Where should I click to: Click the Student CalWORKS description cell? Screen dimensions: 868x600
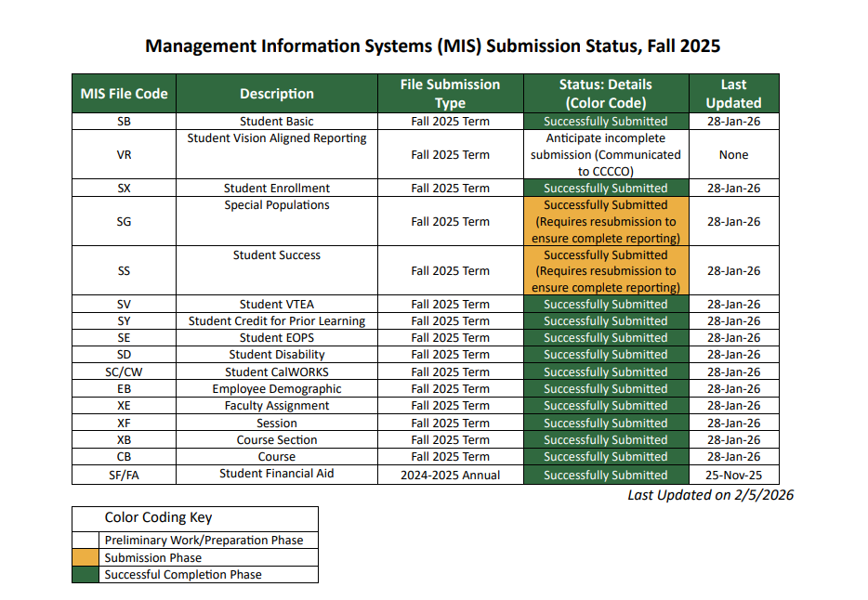pyautogui.click(x=276, y=372)
